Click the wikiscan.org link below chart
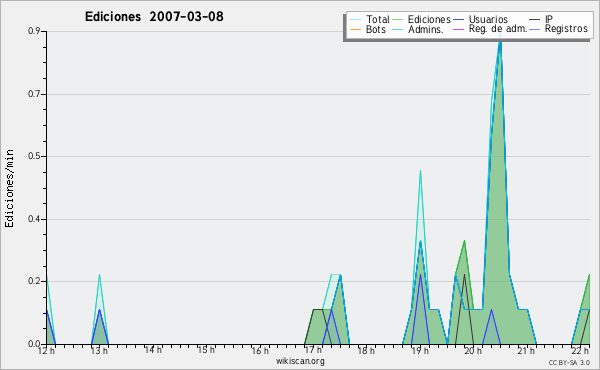This screenshot has height=370, width=600. pyautogui.click(x=300, y=361)
